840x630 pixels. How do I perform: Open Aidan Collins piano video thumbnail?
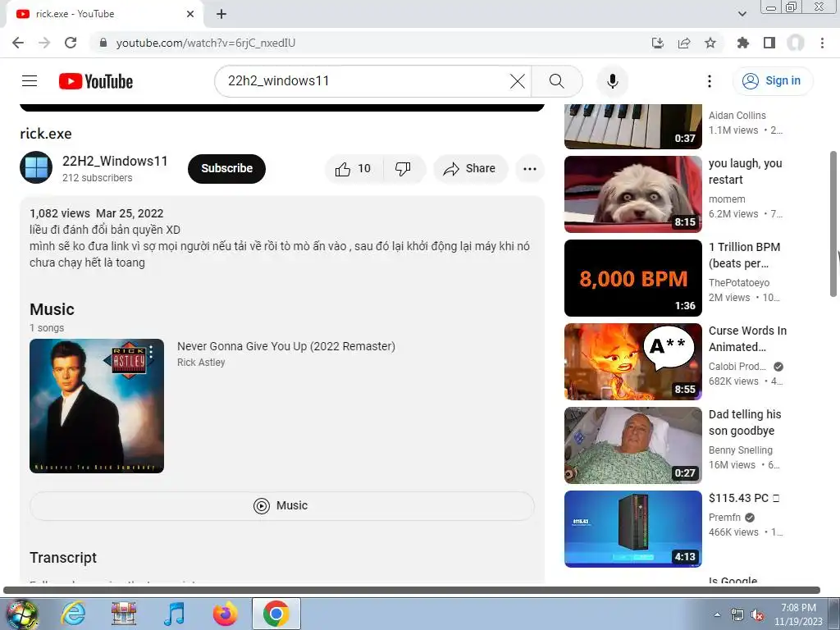click(633, 126)
